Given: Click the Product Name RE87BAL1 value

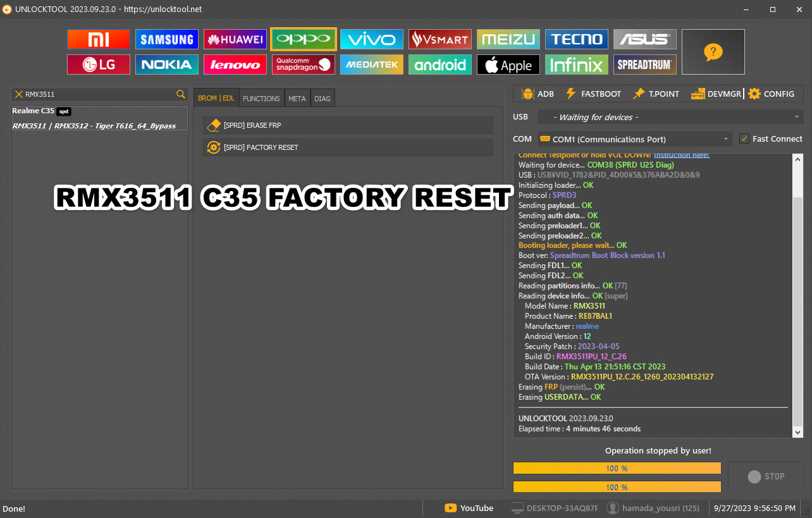Looking at the screenshot, I should point(595,316).
